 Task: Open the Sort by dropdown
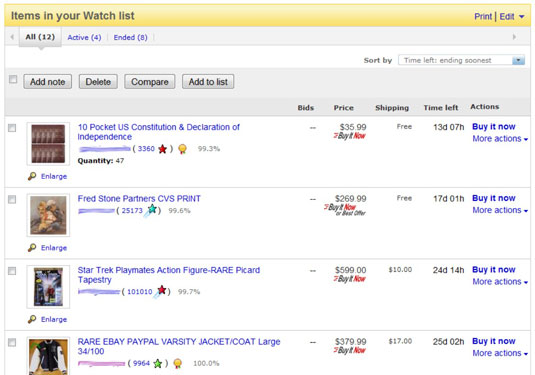tap(461, 60)
